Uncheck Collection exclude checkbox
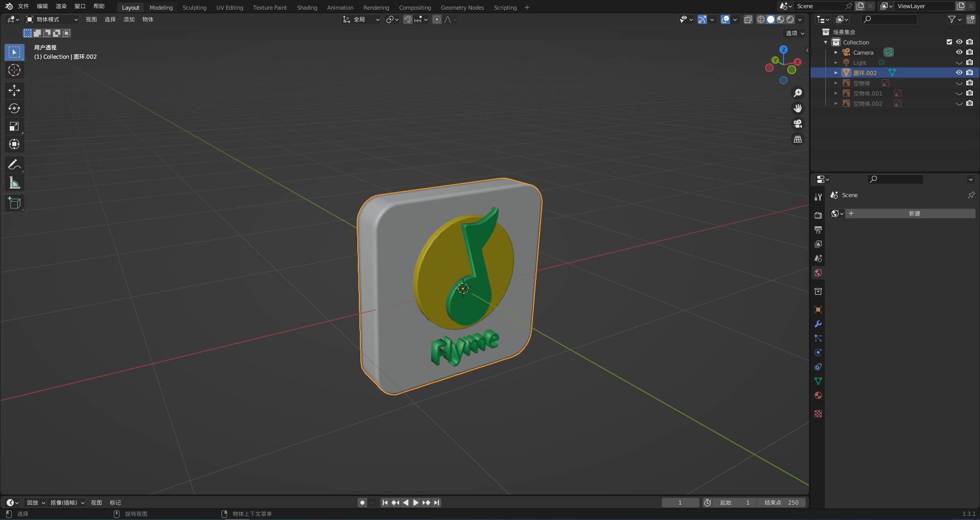 pos(949,42)
